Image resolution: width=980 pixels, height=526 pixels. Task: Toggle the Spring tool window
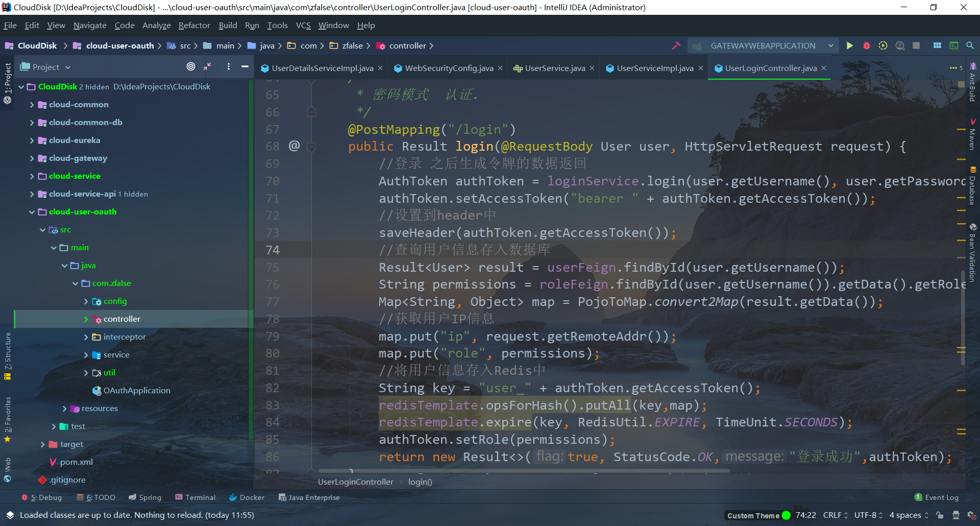145,497
